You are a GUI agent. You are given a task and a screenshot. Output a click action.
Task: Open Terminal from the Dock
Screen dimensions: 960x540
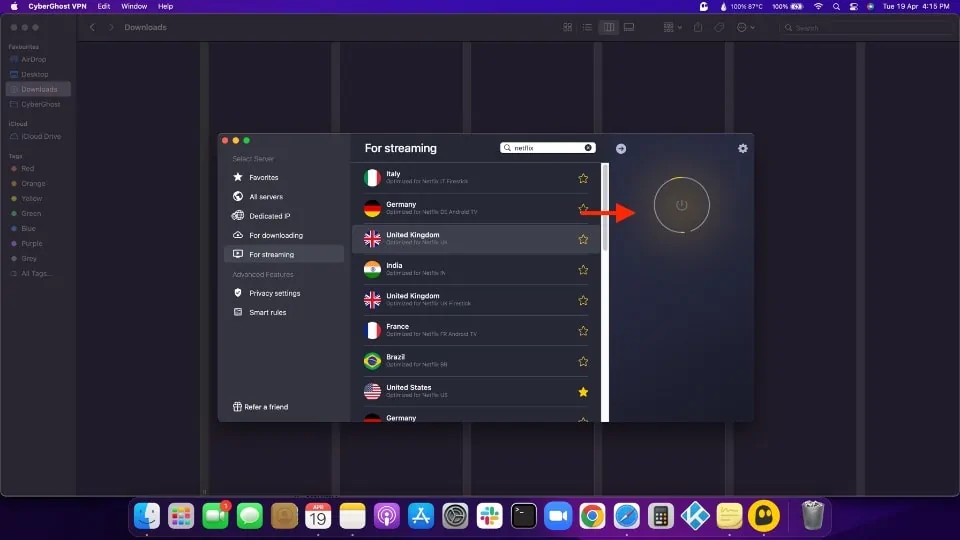coord(523,516)
